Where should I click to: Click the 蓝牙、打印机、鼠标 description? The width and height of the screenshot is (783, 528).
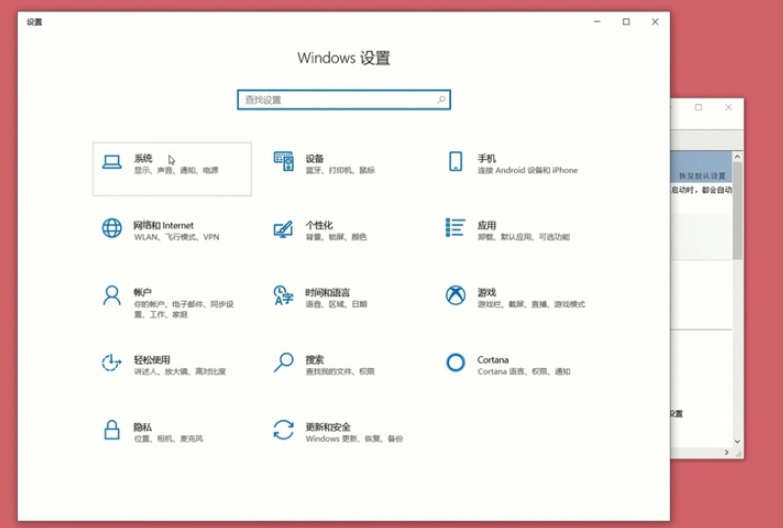tap(340, 170)
